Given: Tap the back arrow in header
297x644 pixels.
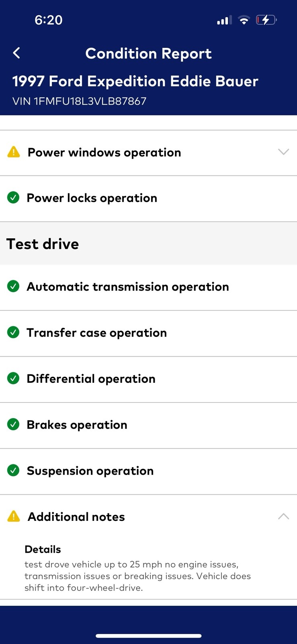Looking at the screenshot, I should [16, 53].
